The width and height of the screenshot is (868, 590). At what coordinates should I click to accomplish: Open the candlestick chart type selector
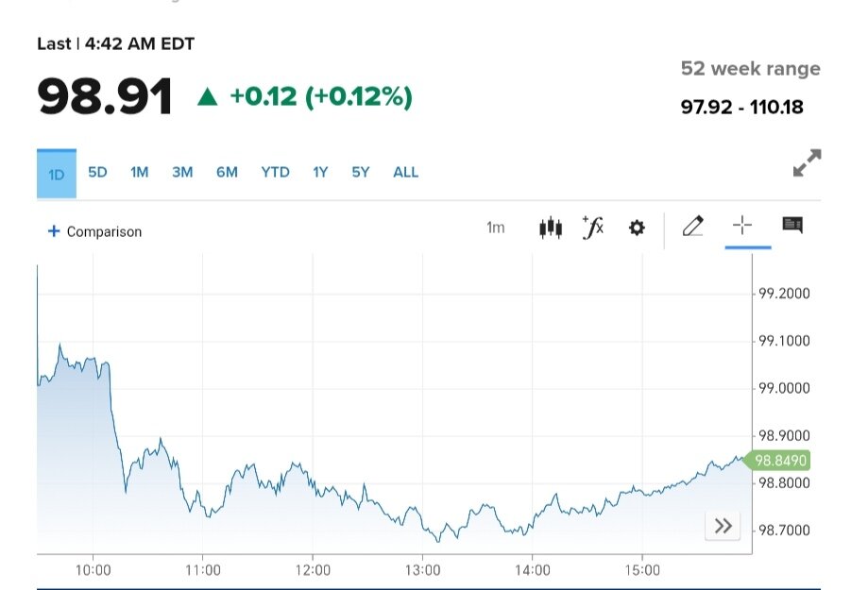pyautogui.click(x=551, y=228)
